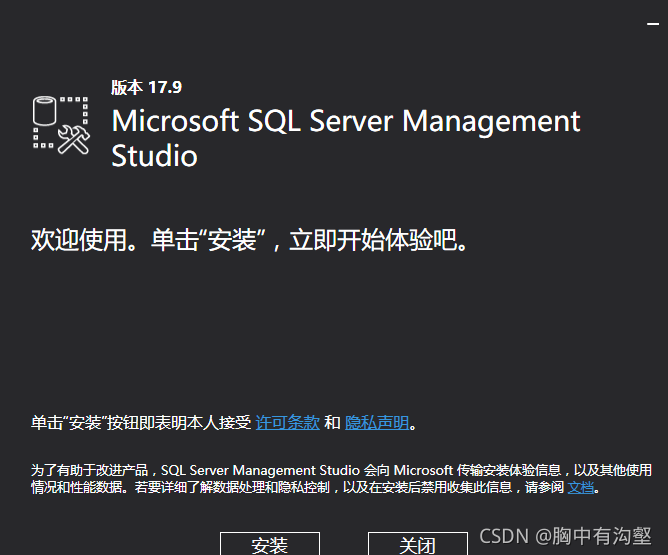Open the 文档 documentation link
Viewport: 668px width, 555px height.
[x=581, y=487]
